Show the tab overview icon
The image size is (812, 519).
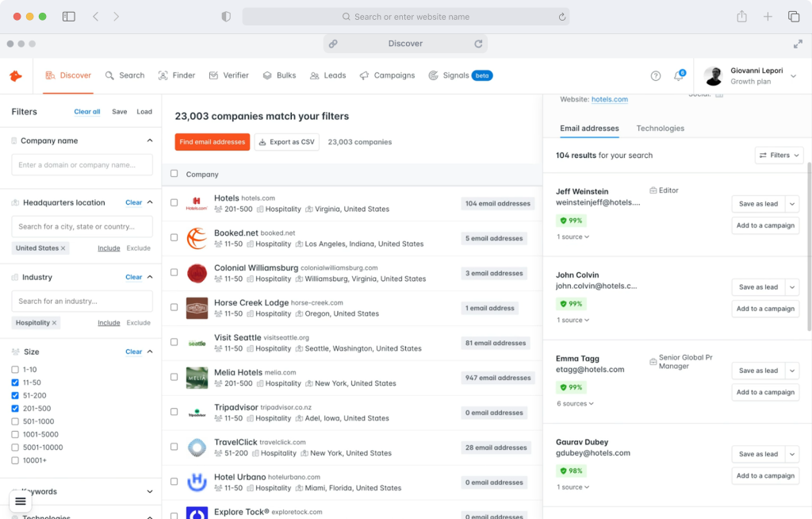click(794, 17)
